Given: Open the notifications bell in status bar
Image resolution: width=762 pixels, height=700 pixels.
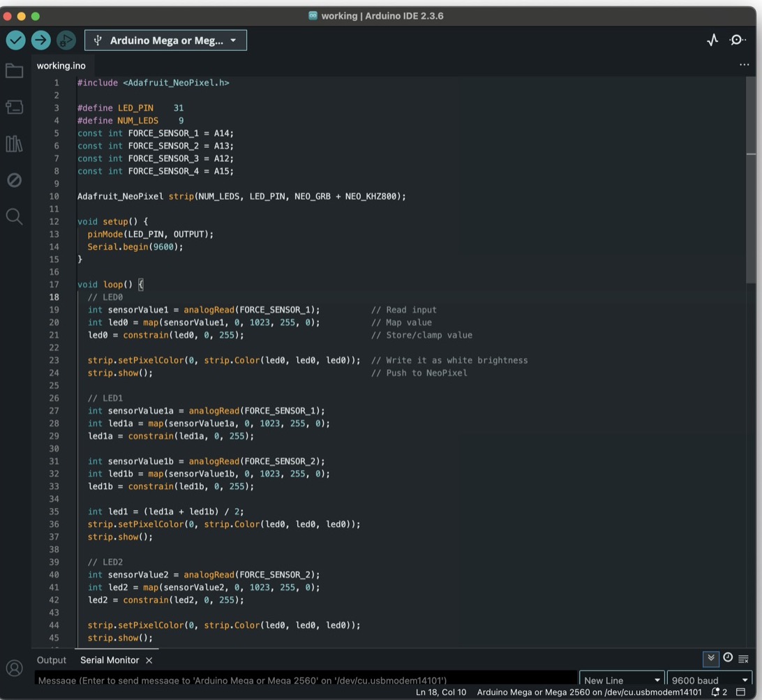Looking at the screenshot, I should click(719, 692).
